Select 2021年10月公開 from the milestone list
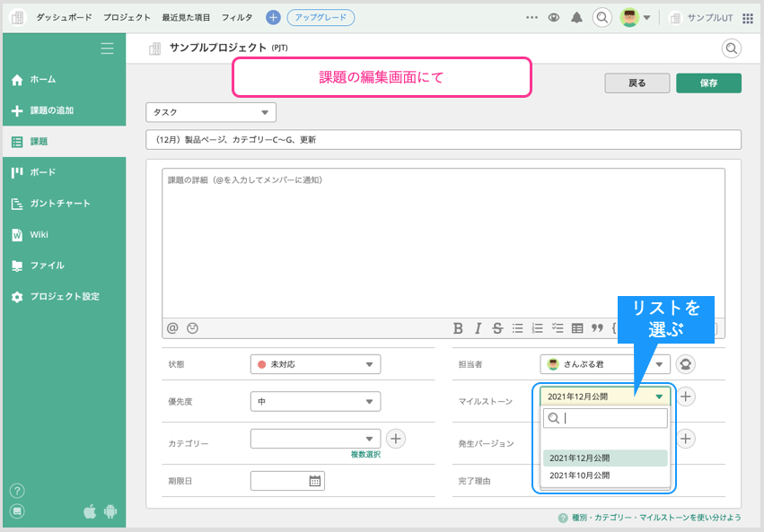Image resolution: width=764 pixels, height=532 pixels. pos(579,475)
